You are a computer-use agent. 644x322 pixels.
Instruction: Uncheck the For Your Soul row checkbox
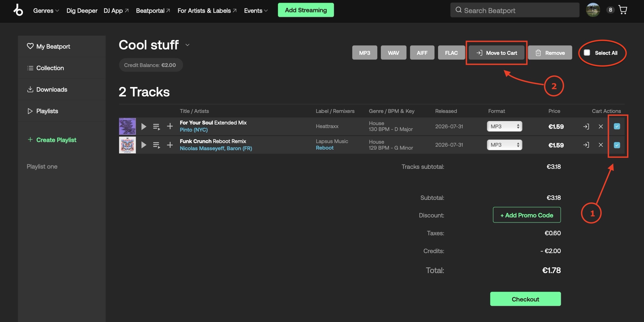(617, 126)
